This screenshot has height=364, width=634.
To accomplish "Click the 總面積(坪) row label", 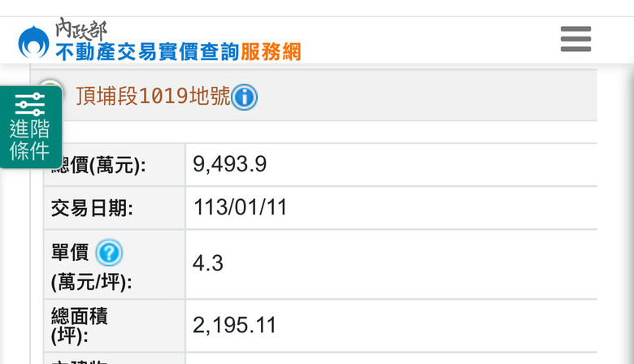I will coord(80,326).
